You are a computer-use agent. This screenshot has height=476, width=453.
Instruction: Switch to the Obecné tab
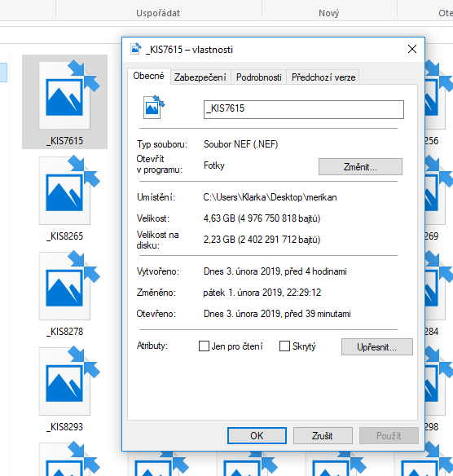pos(148,76)
